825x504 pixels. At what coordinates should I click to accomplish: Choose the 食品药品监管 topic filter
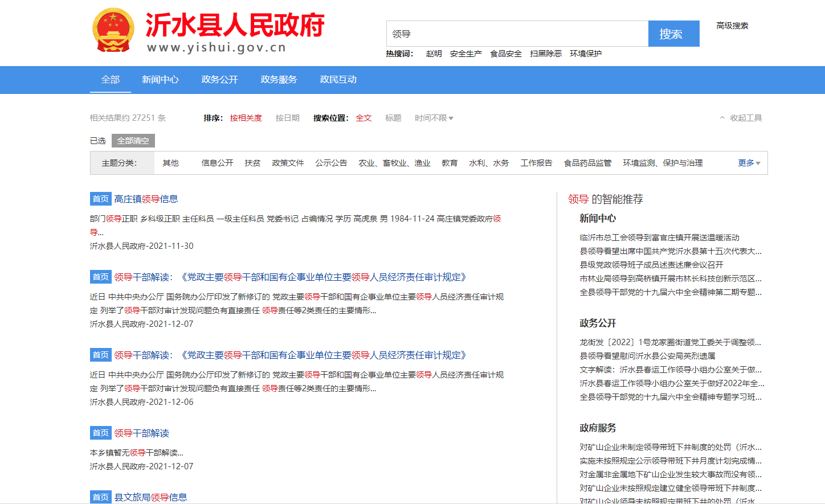587,163
